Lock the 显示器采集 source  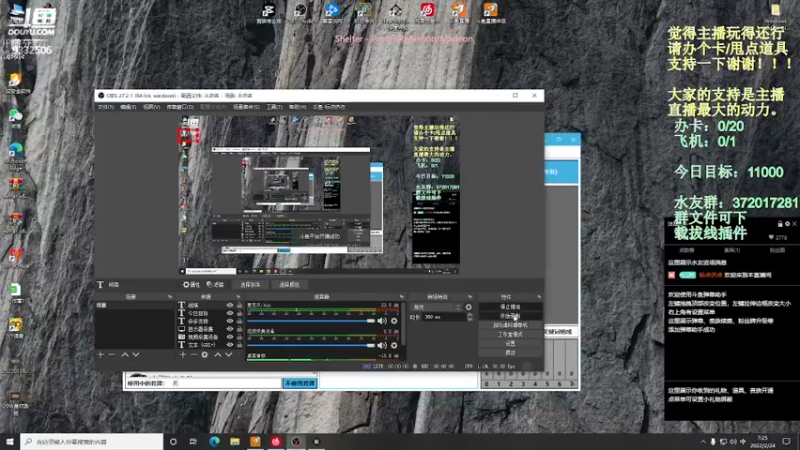[239, 329]
